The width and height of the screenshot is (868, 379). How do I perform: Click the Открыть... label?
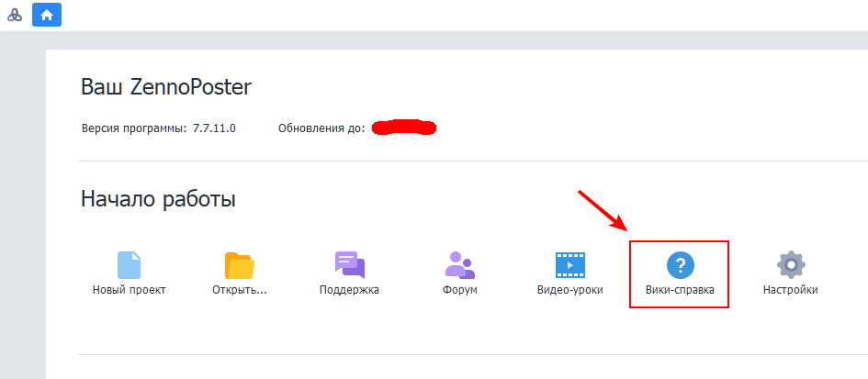pos(239,290)
